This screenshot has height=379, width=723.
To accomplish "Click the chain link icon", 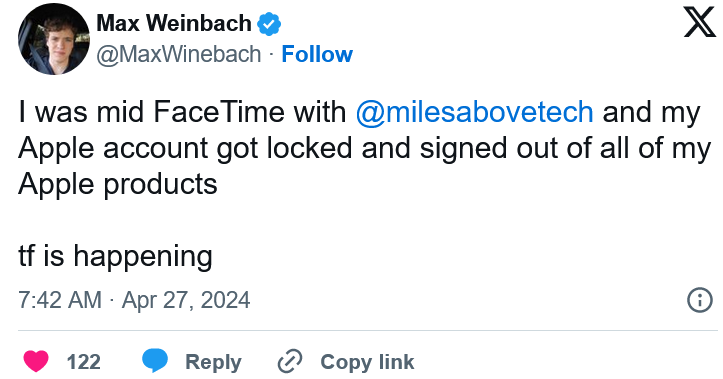I will 290,361.
